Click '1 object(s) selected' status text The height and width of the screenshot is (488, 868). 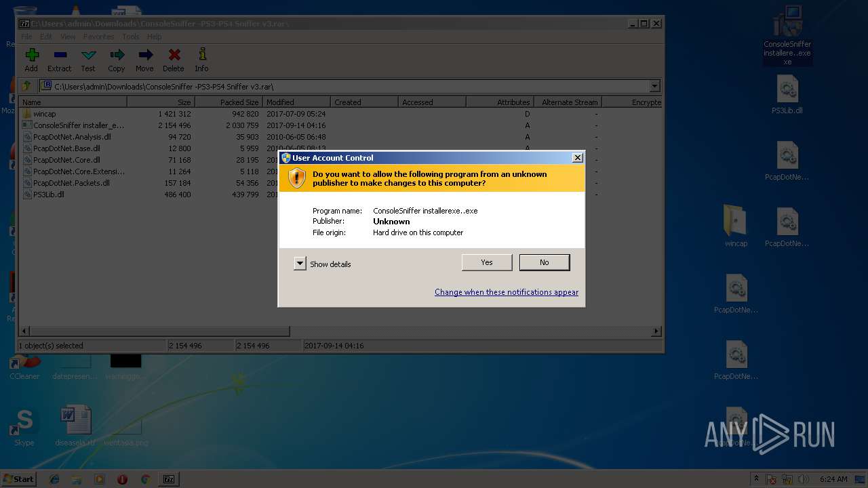[x=51, y=346]
